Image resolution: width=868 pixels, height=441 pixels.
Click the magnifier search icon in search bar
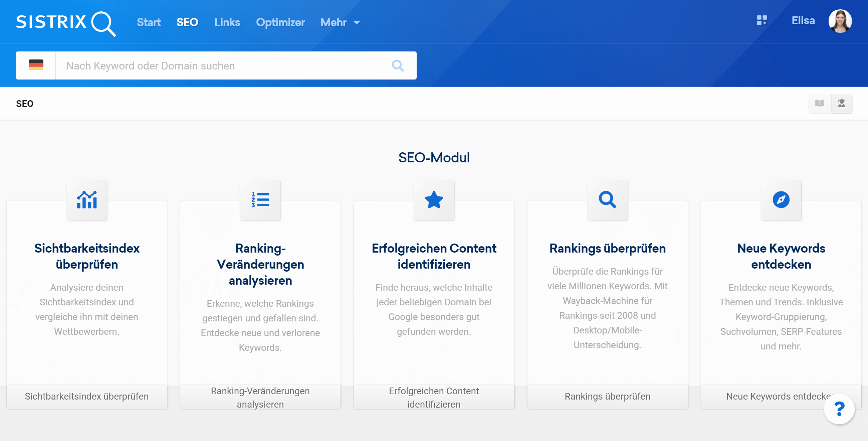point(398,65)
